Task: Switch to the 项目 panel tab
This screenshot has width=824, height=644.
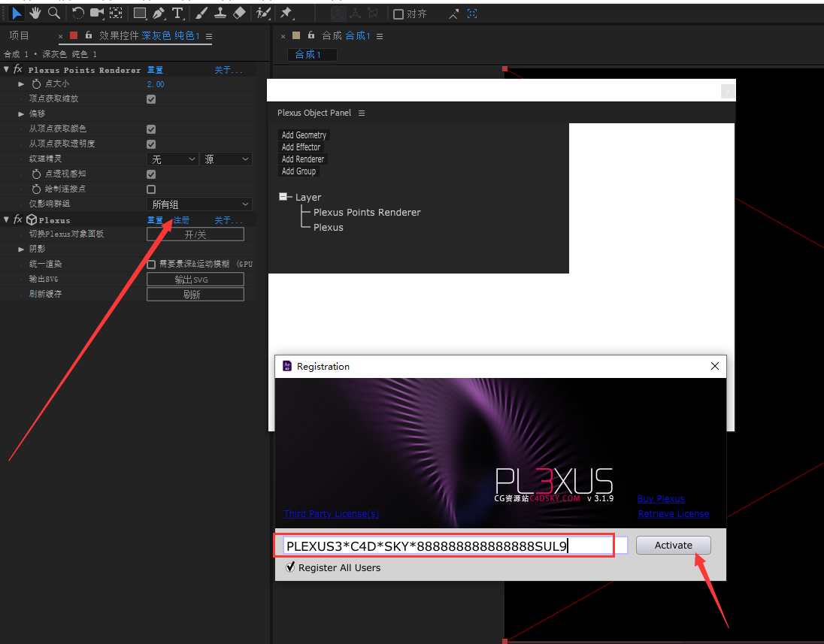Action: click(x=20, y=36)
